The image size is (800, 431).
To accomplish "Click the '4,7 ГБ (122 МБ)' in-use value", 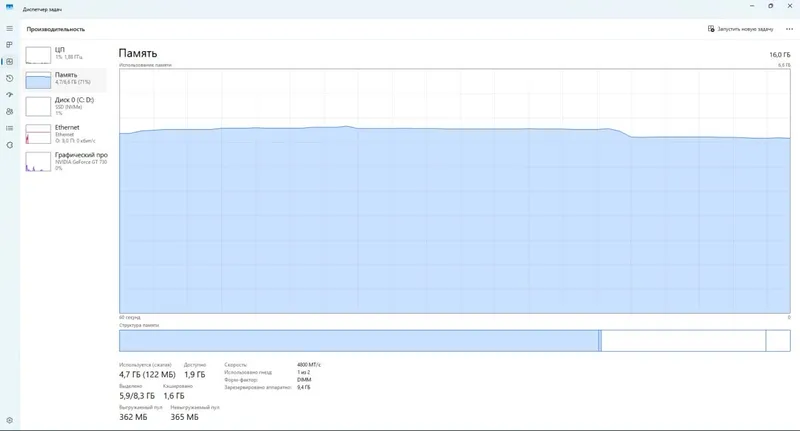I will click(147, 374).
